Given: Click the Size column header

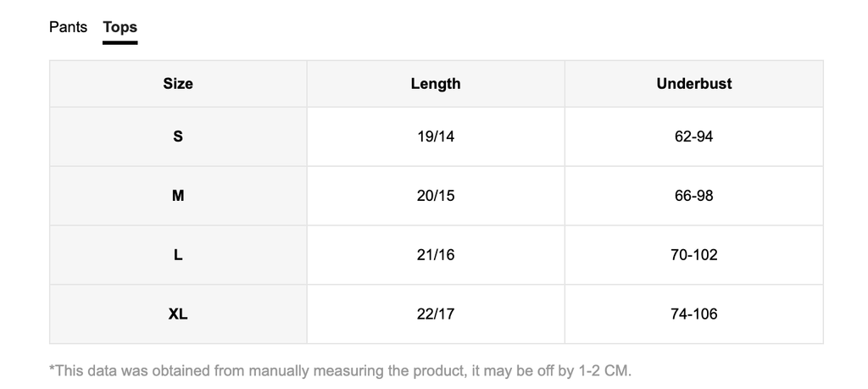Looking at the screenshot, I should pos(178,84).
